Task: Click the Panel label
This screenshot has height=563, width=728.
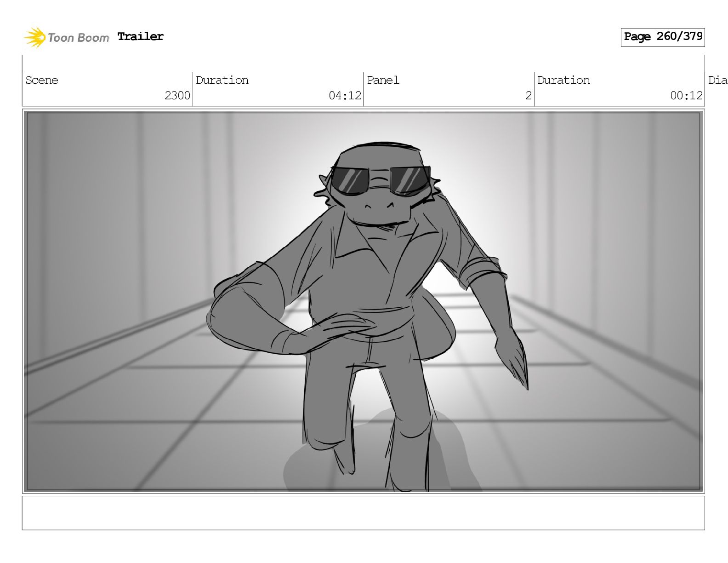Action: tap(383, 80)
